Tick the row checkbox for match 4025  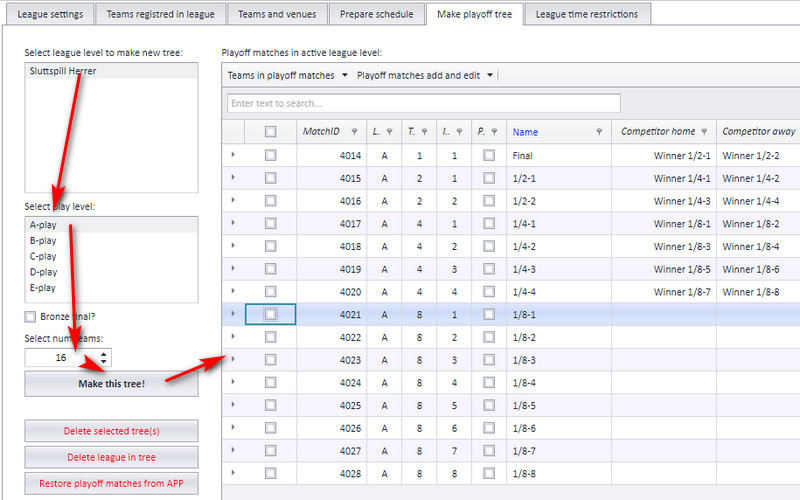[x=270, y=405]
